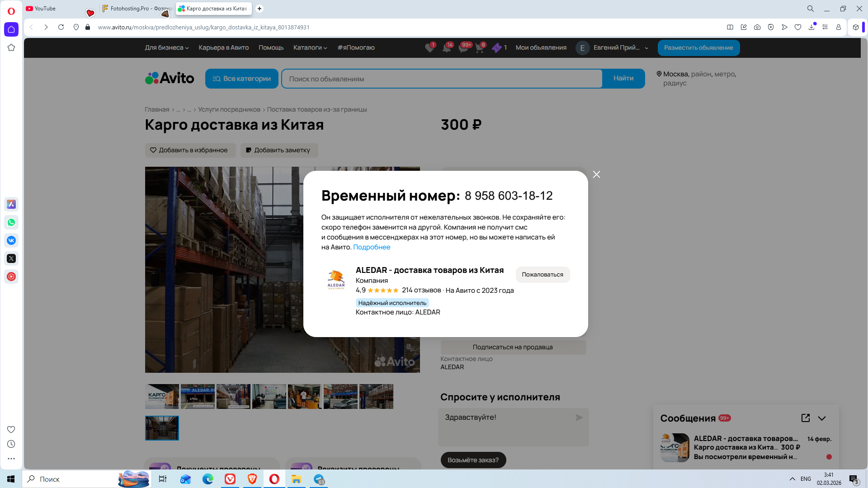Open X (Twitter) sidebar icon

(11, 258)
